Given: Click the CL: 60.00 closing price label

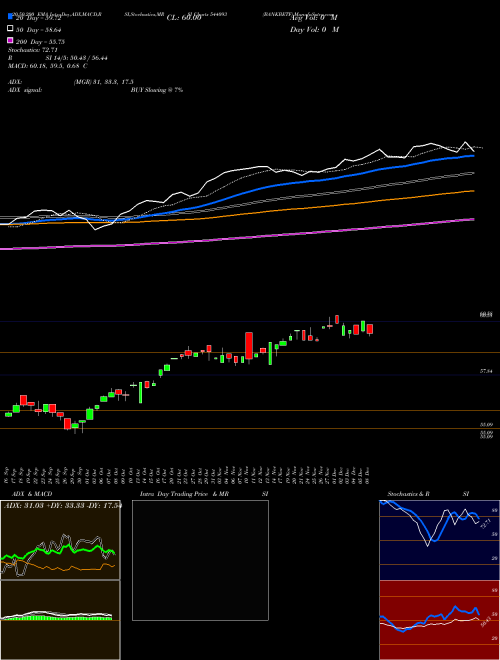Looking at the screenshot, I should pyautogui.click(x=184, y=18).
